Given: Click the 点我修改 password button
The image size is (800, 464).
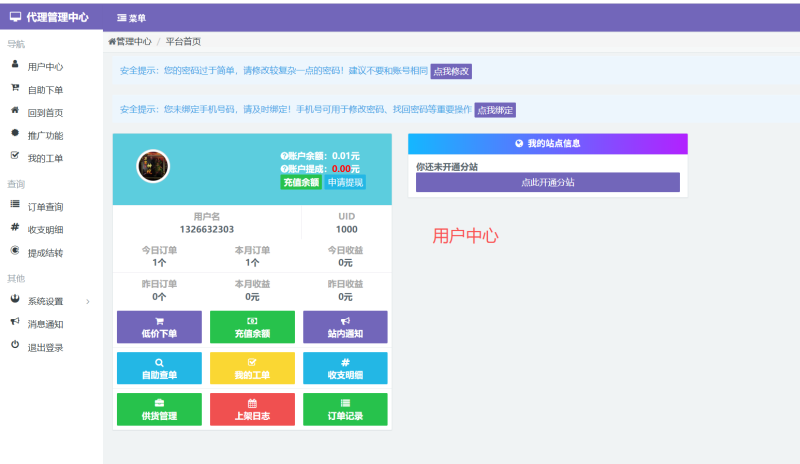Looking at the screenshot, I should (451, 71).
